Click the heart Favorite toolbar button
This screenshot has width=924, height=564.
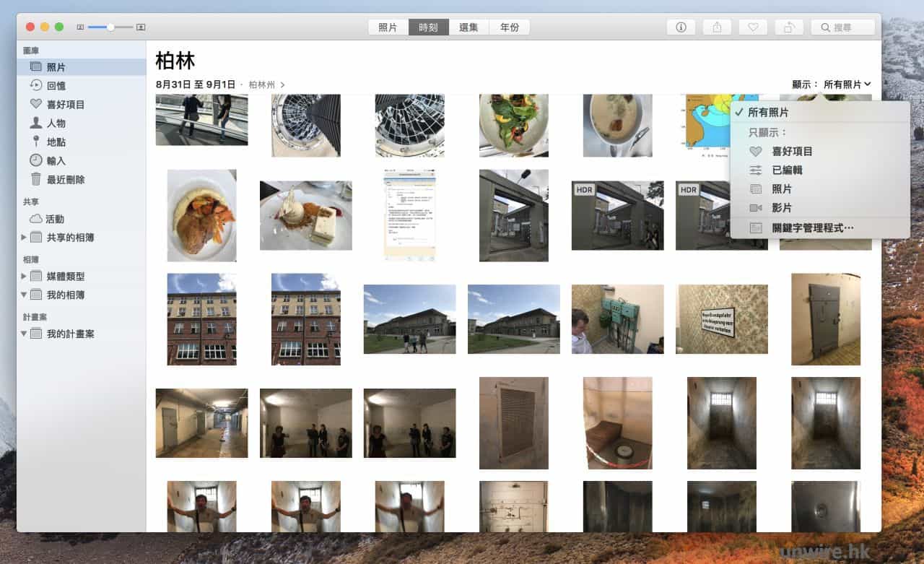tap(753, 27)
